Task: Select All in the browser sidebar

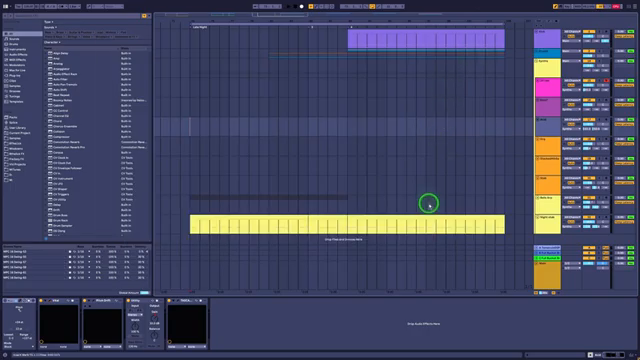Action: coord(22,33)
